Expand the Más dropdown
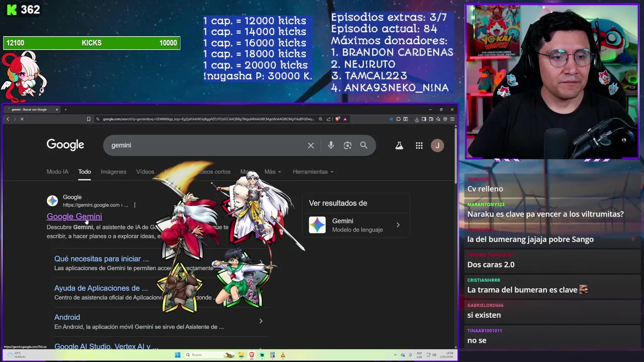The height and width of the screenshot is (362, 644). coord(273,172)
